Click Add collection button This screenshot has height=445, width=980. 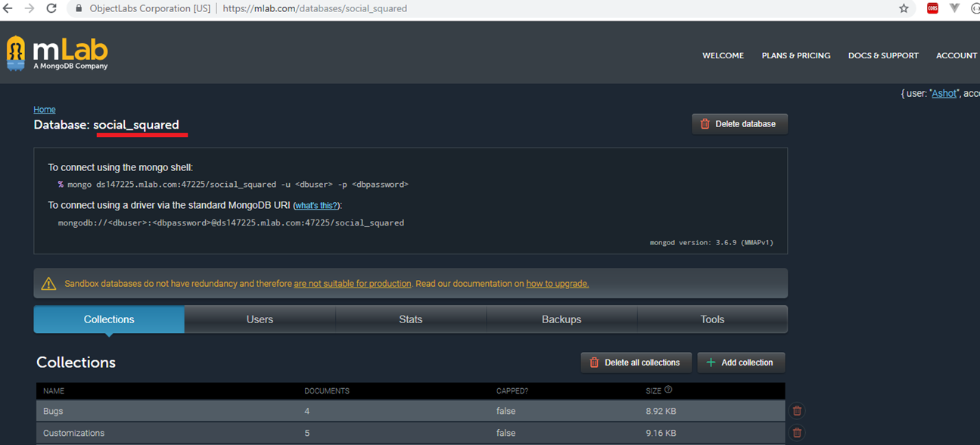click(740, 363)
